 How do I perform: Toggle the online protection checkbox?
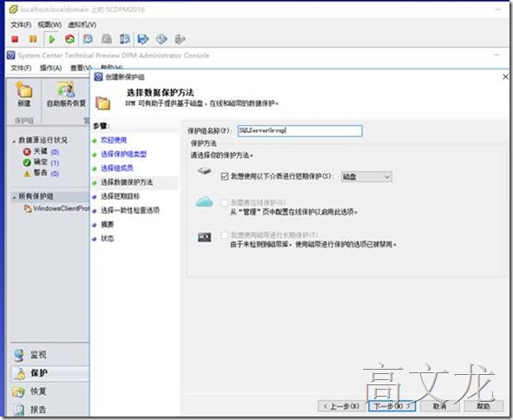click(225, 203)
